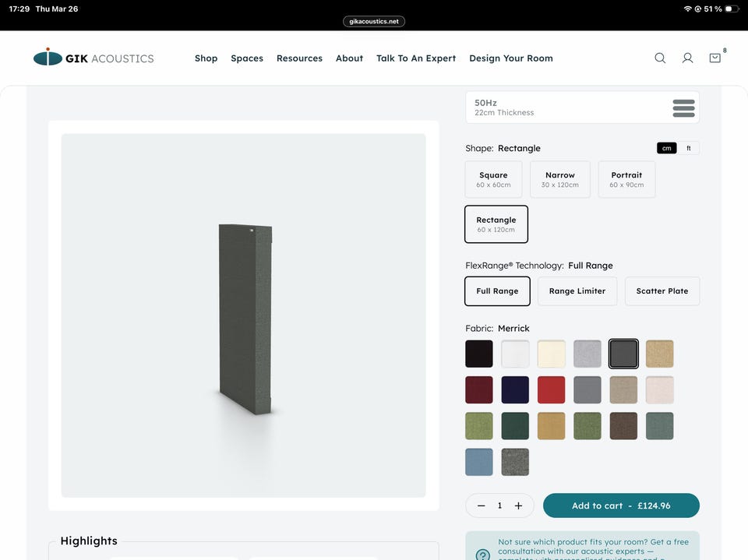Open the shopping cart icon
The height and width of the screenshot is (560, 748).
(714, 58)
